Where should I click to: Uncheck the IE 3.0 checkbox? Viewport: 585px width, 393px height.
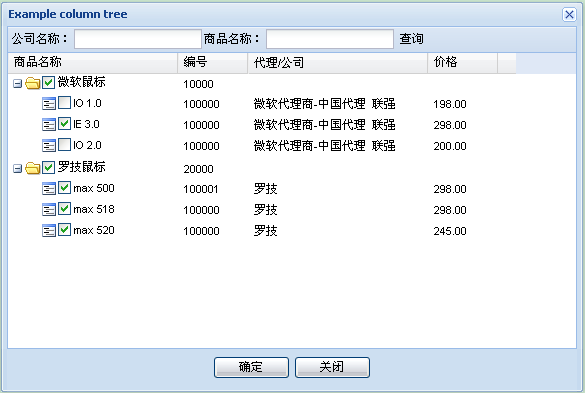pyautogui.click(x=65, y=124)
